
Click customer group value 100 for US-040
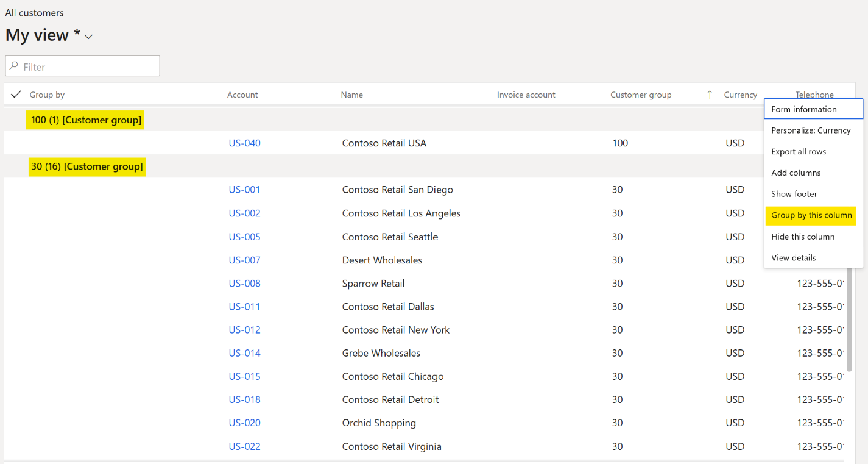point(620,143)
